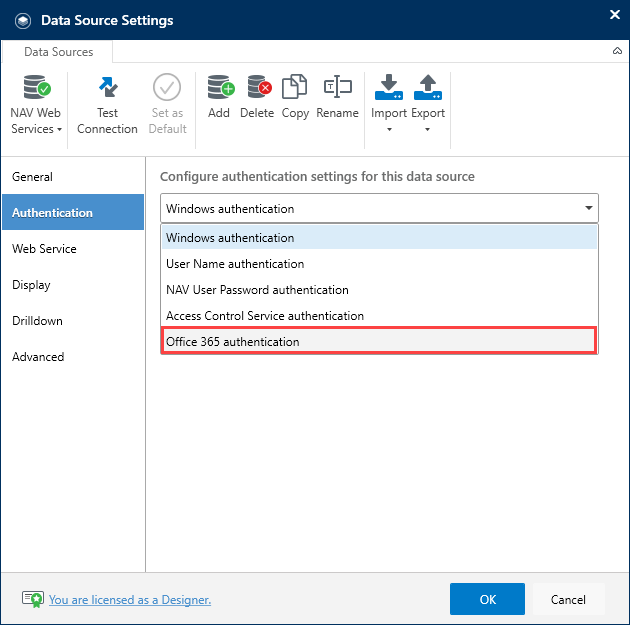Go to the Web Service settings page

tap(73, 249)
